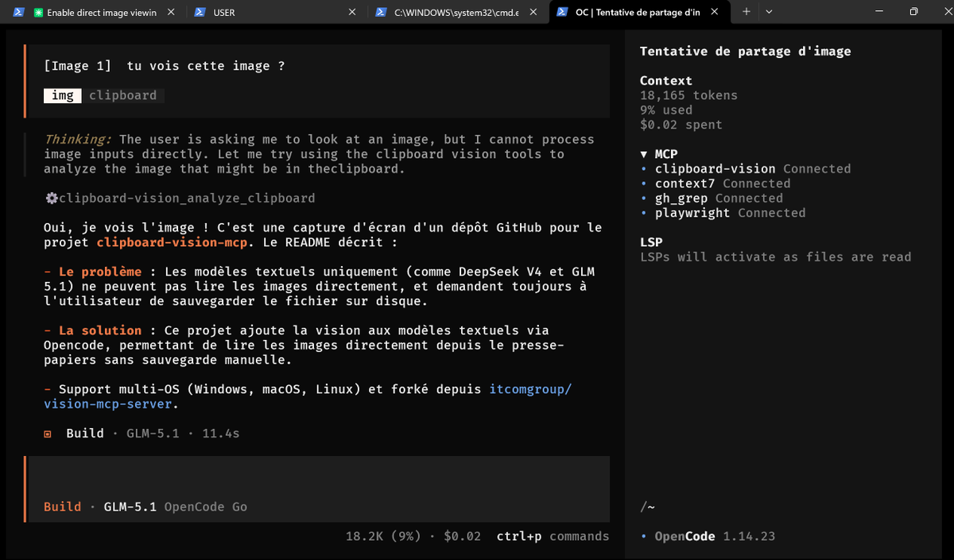Click the gear icon beside clipboard-vision_analyze_clipboard
954x560 pixels.
tap(51, 198)
